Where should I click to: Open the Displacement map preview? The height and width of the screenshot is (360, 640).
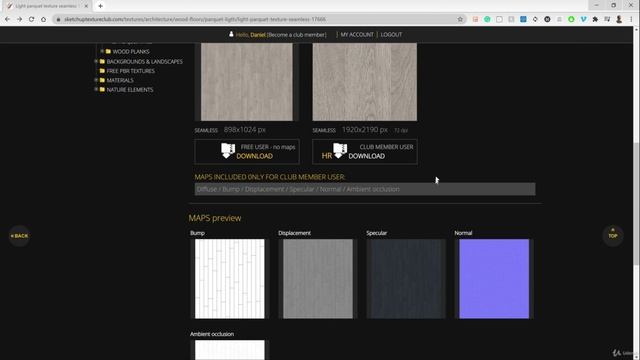point(318,279)
